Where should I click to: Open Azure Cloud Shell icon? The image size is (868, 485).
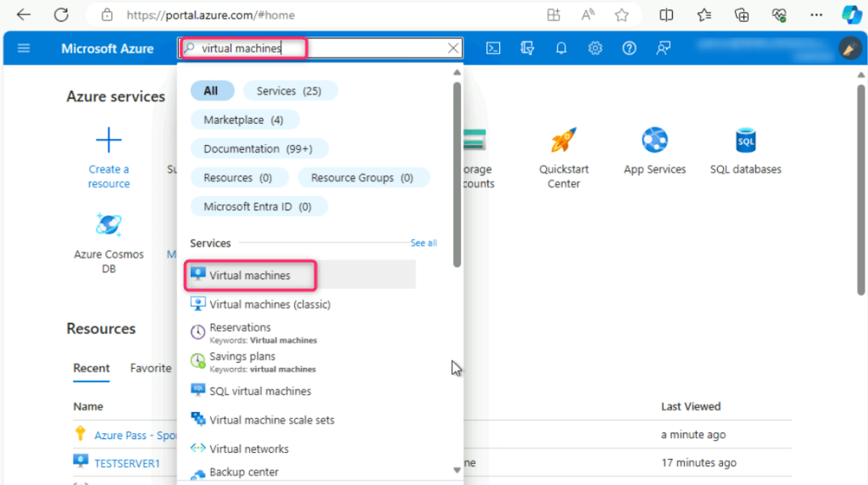click(492, 48)
